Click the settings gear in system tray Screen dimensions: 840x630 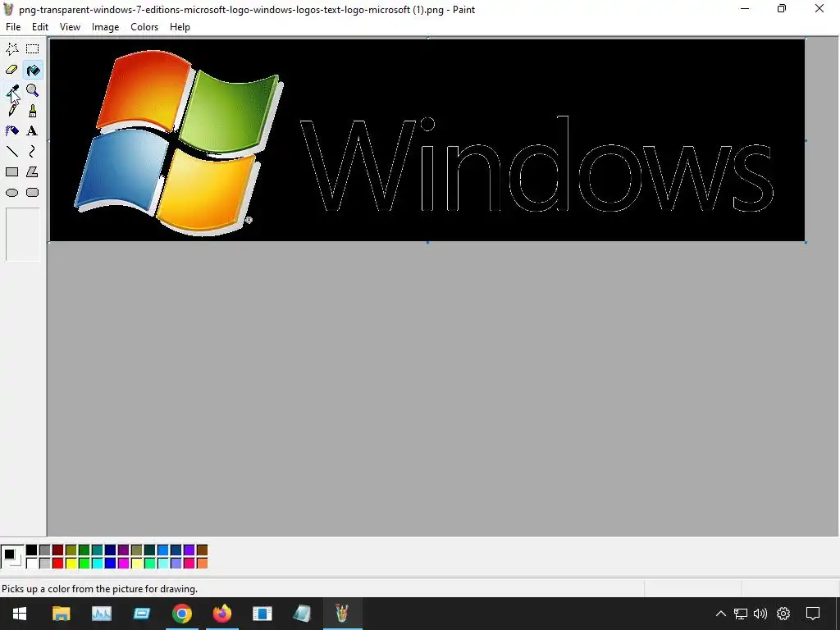(783, 614)
